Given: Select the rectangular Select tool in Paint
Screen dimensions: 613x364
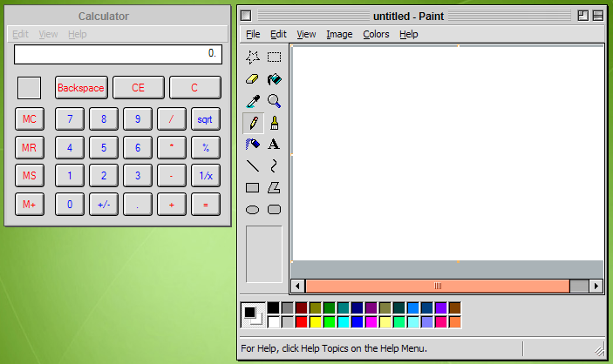Looking at the screenshot, I should [x=274, y=57].
